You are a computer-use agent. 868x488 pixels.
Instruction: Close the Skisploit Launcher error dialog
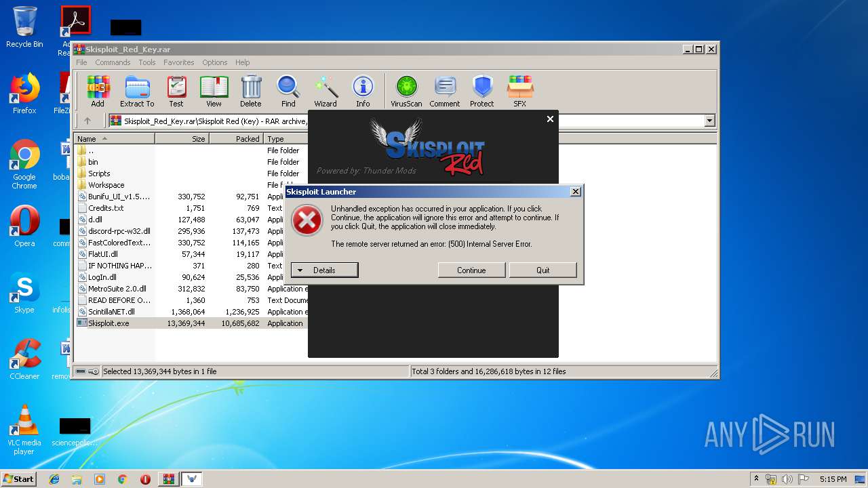(576, 192)
